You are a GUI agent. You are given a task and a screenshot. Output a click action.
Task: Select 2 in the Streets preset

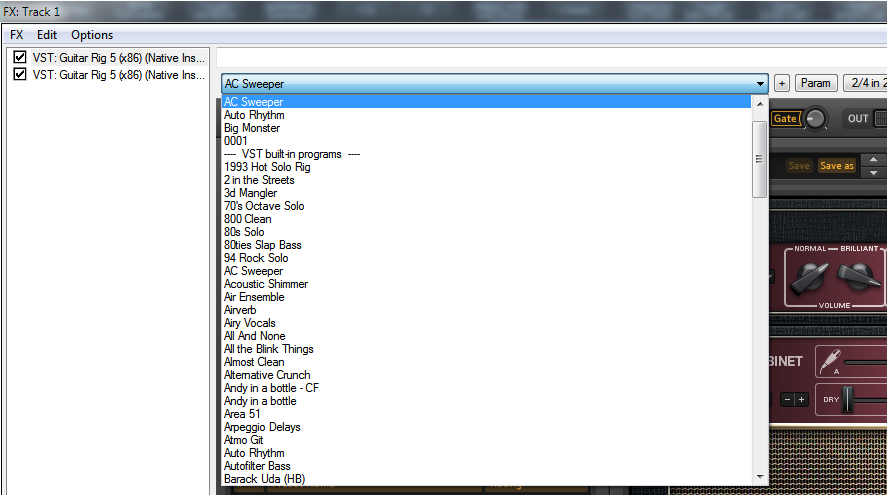(x=486, y=180)
